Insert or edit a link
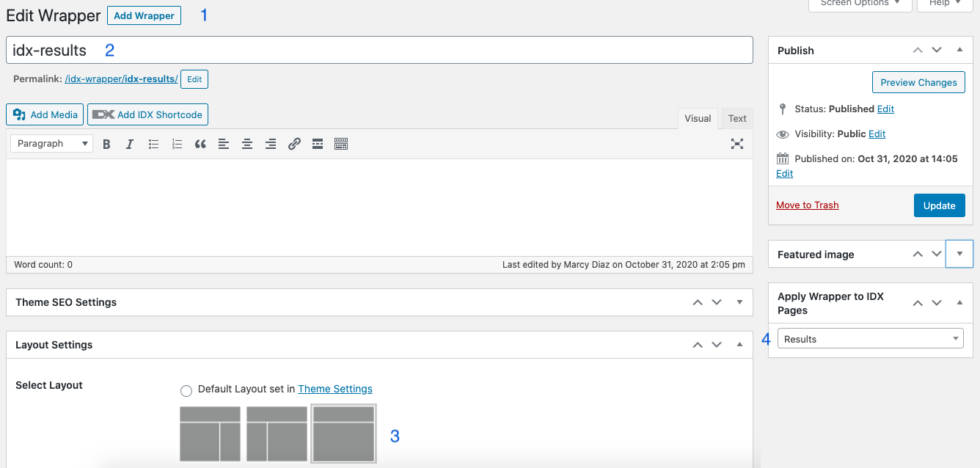The height and width of the screenshot is (468, 980). tap(294, 144)
